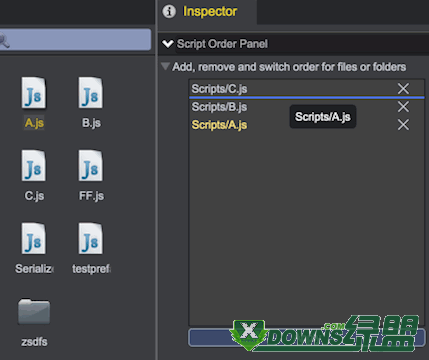This screenshot has width=429, height=360.
Task: Select the C.js script file icon
Action: tap(34, 166)
